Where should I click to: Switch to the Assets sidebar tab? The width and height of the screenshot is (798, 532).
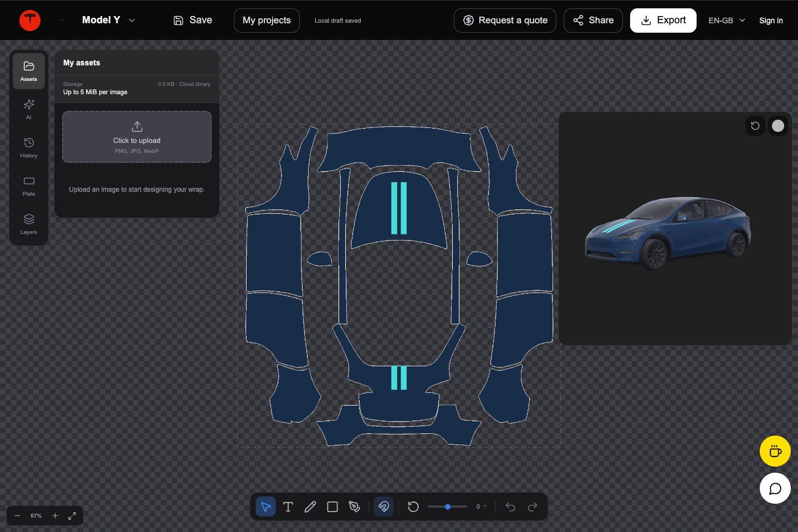[29, 71]
